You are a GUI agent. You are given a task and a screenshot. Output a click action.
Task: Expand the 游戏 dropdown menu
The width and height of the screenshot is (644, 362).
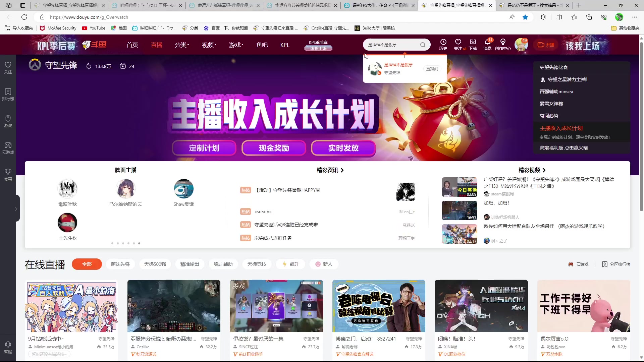pyautogui.click(x=236, y=45)
